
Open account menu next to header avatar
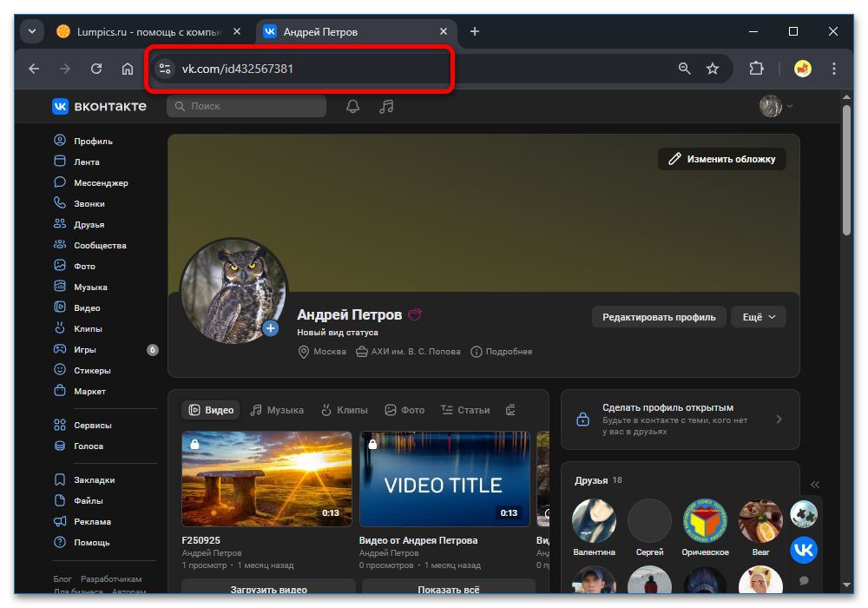(x=789, y=106)
